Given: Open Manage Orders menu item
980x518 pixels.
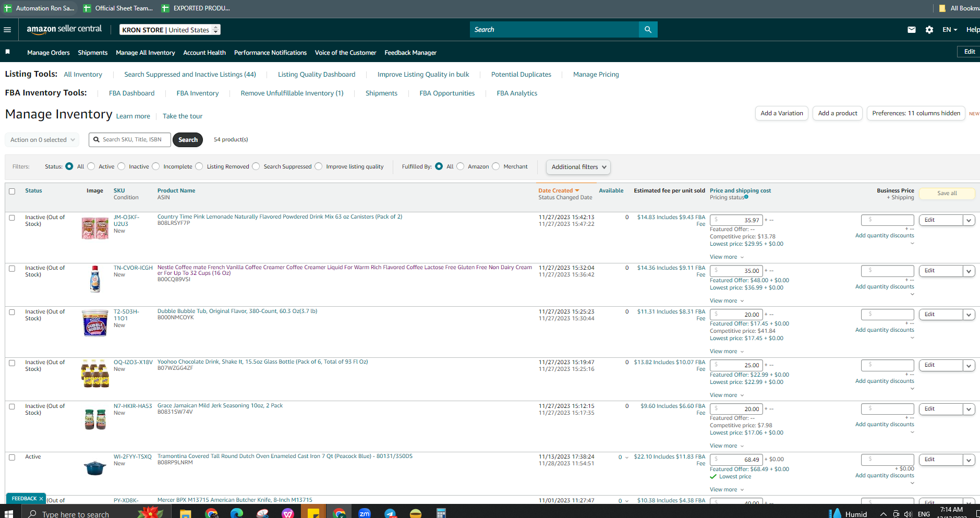Looking at the screenshot, I should pyautogui.click(x=49, y=53).
